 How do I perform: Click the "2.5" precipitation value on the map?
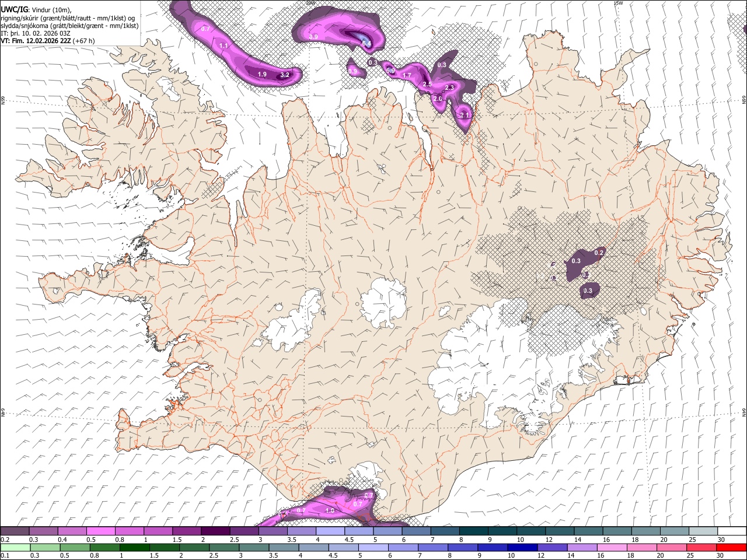[427, 85]
